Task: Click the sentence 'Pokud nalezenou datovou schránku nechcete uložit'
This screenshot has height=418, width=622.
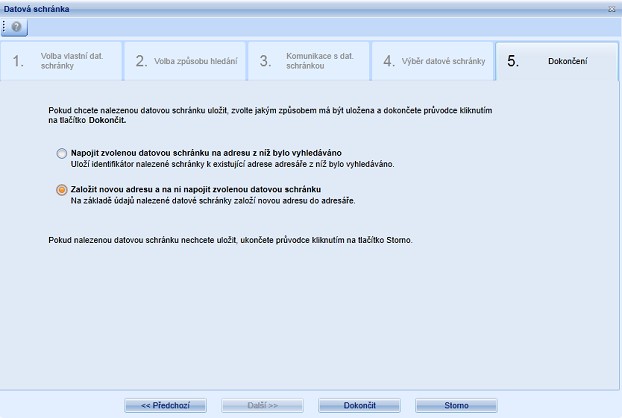Action: (x=142, y=240)
